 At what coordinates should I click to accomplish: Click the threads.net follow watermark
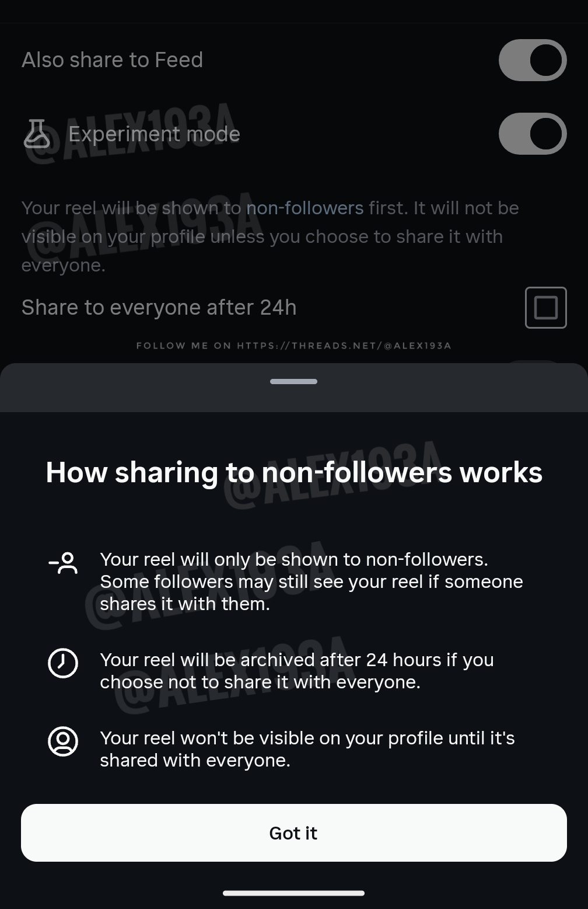(294, 345)
